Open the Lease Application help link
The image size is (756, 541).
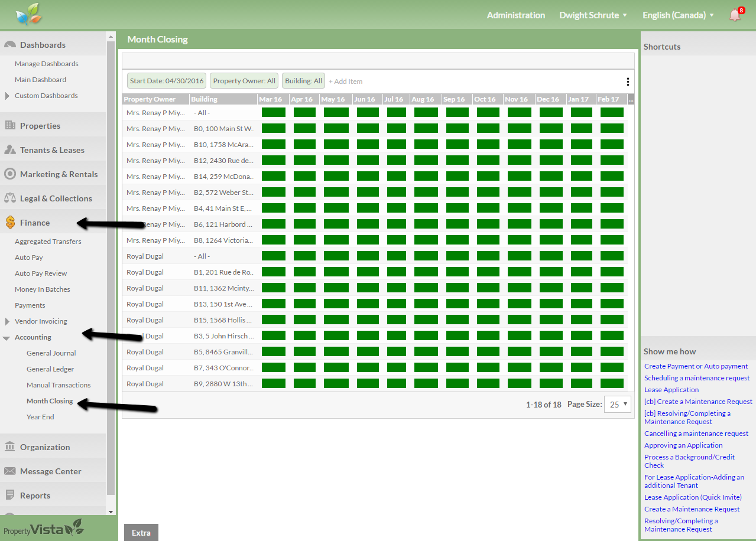671,390
